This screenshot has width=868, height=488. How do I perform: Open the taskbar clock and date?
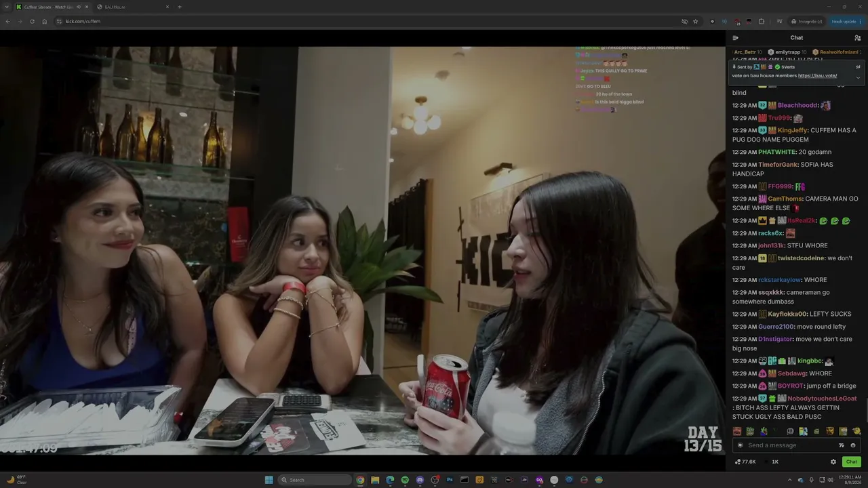point(850,480)
